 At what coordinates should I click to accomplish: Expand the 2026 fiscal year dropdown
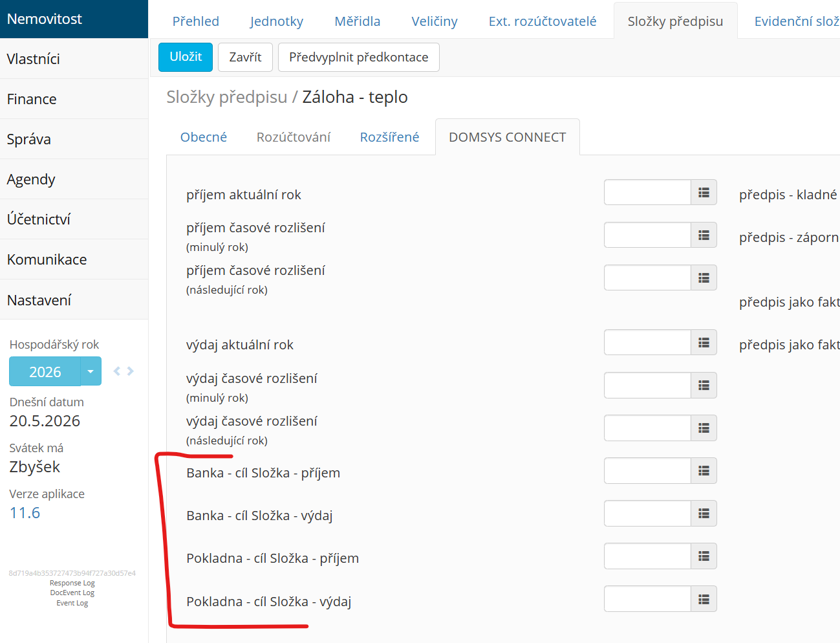pyautogui.click(x=91, y=371)
